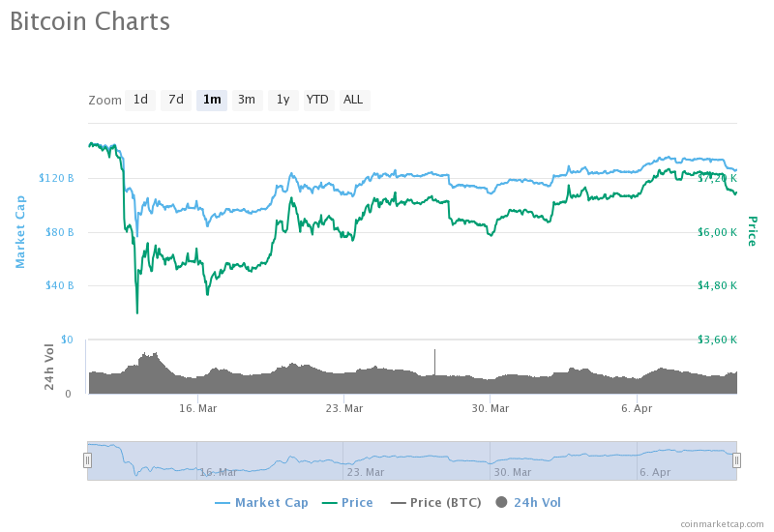Click the coinmarketcap.com credit link
The height and width of the screenshot is (532, 774).
tap(722, 524)
